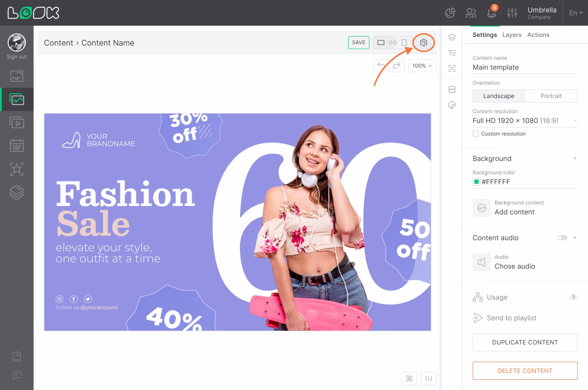
Task: Click Sign out link
Action: coord(17,57)
